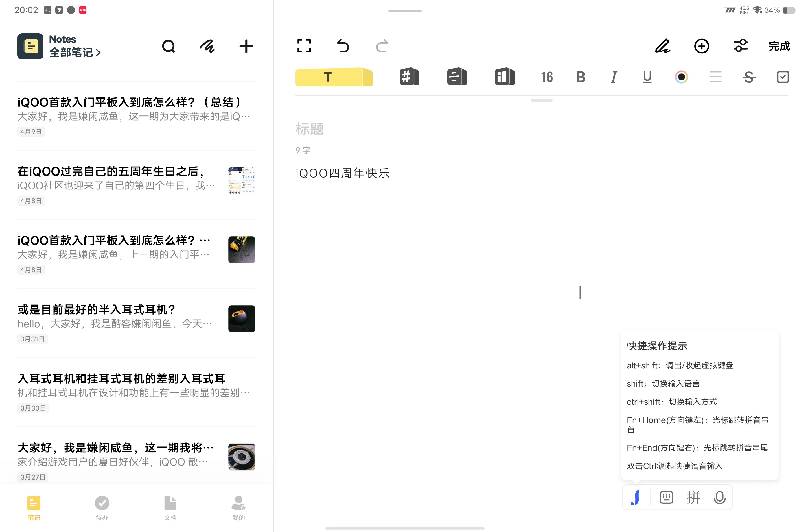810x532 pixels.
Task: Tap the handwriting note icon in header
Action: pyautogui.click(x=207, y=46)
